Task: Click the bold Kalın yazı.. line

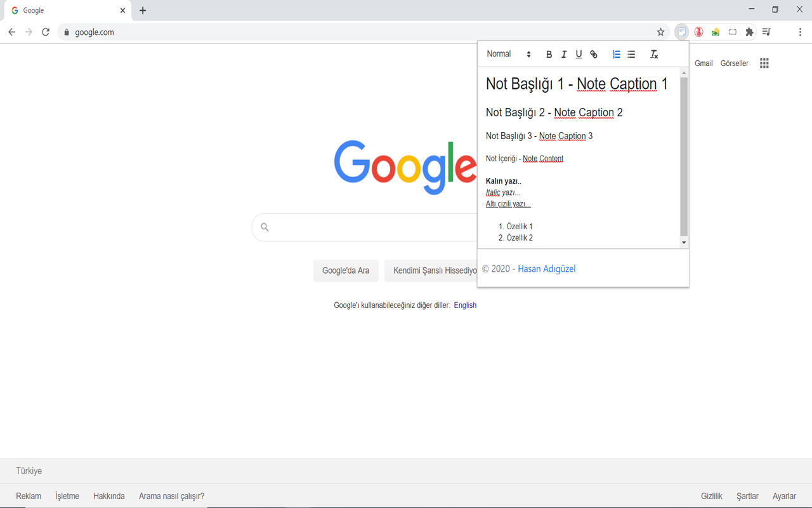Action: click(x=504, y=182)
